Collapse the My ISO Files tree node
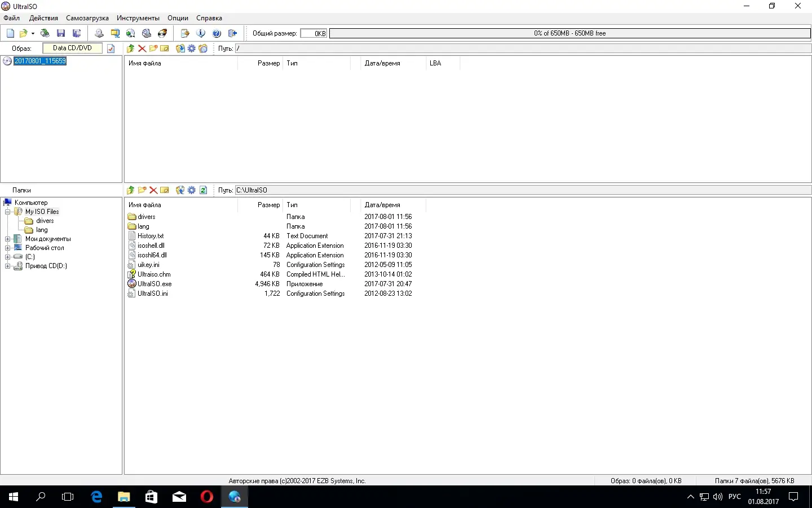The image size is (812, 508). tap(8, 212)
